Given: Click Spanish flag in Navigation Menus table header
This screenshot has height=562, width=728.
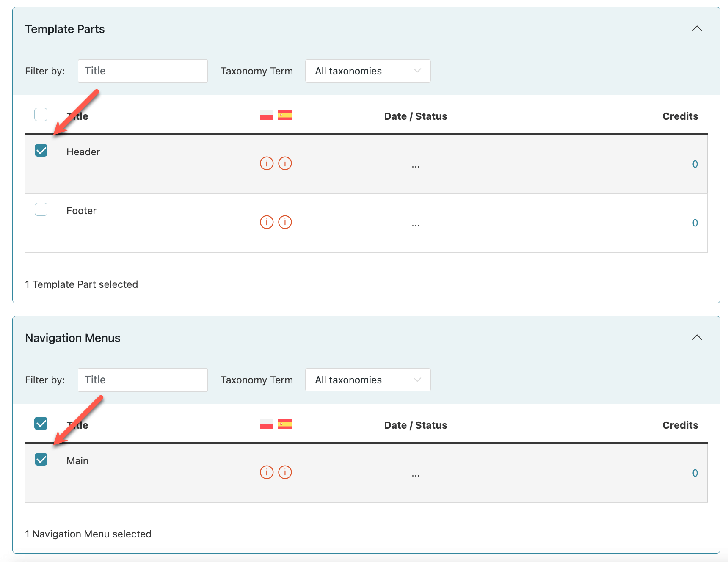Looking at the screenshot, I should point(285,424).
